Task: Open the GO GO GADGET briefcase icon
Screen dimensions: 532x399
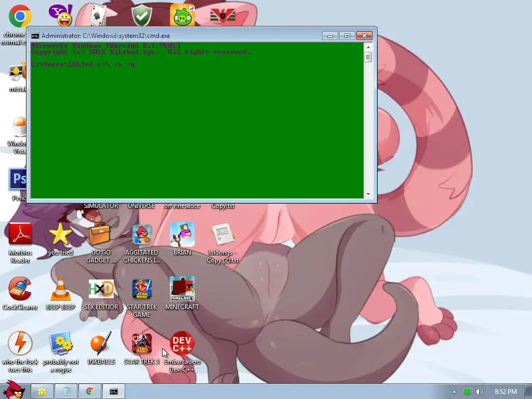Action: (101, 234)
